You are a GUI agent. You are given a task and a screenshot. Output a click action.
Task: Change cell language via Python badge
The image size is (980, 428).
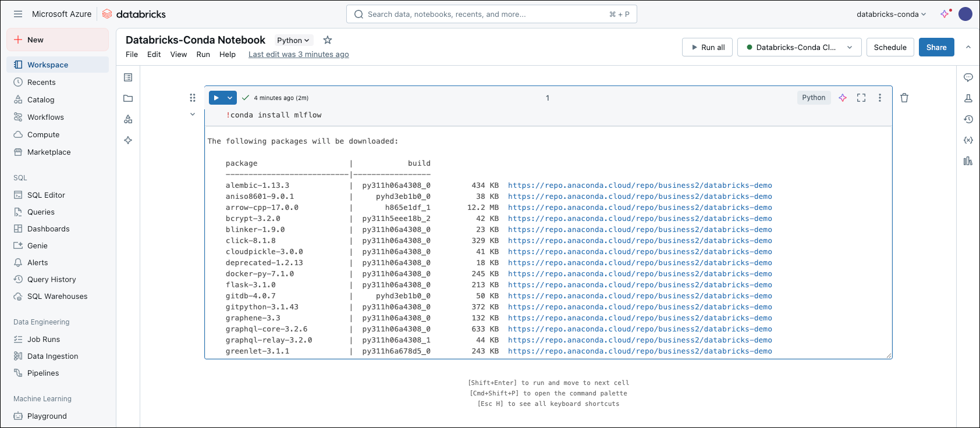click(814, 98)
